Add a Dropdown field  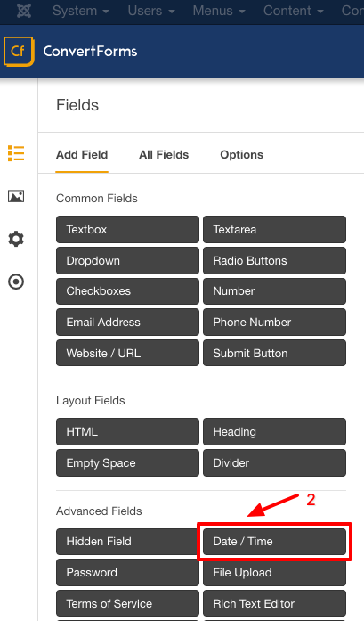pos(127,260)
